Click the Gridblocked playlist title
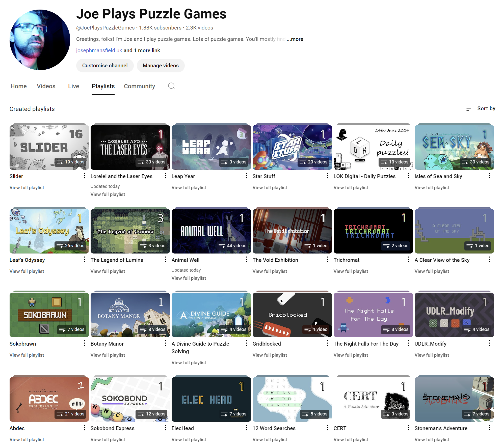This screenshot has height=448, width=503. (x=267, y=344)
